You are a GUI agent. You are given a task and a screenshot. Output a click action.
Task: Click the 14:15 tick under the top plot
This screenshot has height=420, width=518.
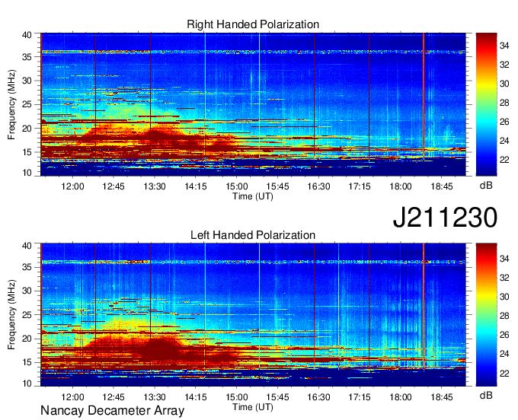196,186
